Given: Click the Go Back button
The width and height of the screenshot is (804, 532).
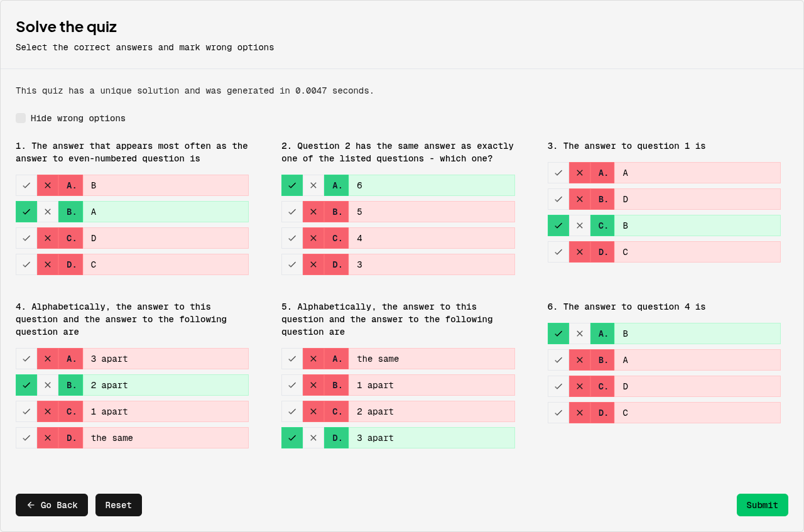Looking at the screenshot, I should tap(52, 505).
